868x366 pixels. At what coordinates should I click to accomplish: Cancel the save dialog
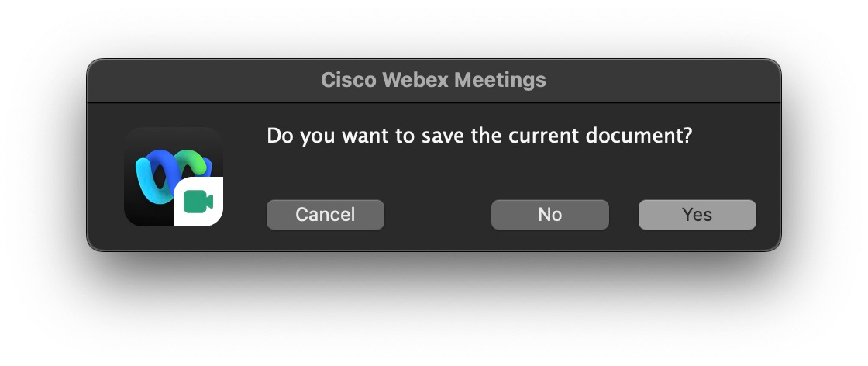click(x=325, y=215)
